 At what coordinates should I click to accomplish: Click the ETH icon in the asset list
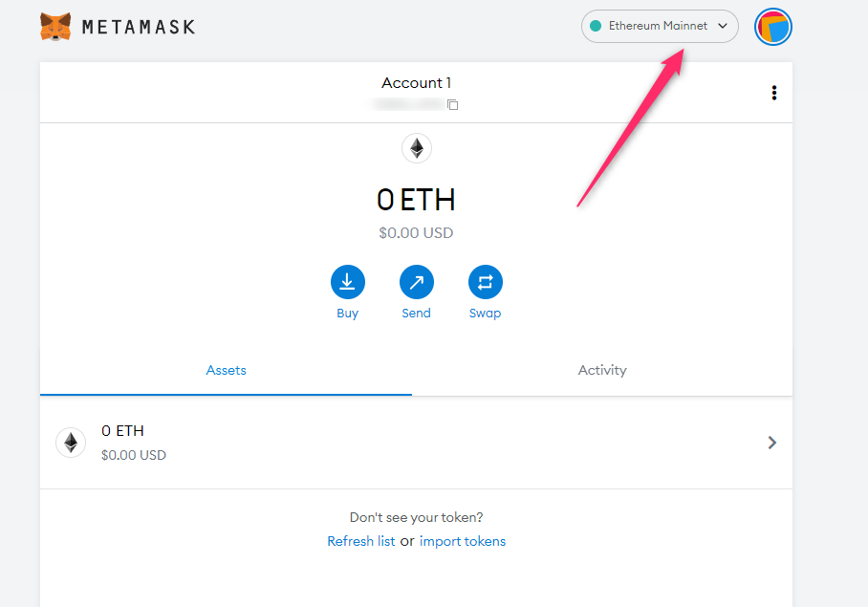tap(71, 443)
